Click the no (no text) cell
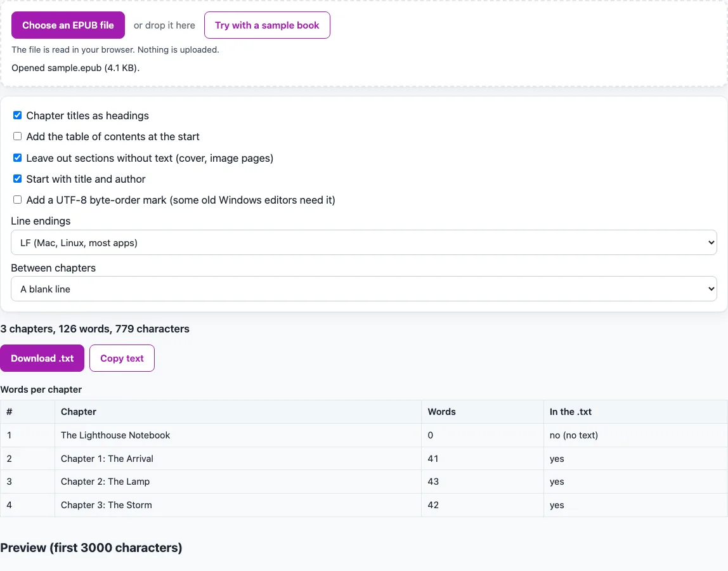The height and width of the screenshot is (571, 728). [635, 435]
